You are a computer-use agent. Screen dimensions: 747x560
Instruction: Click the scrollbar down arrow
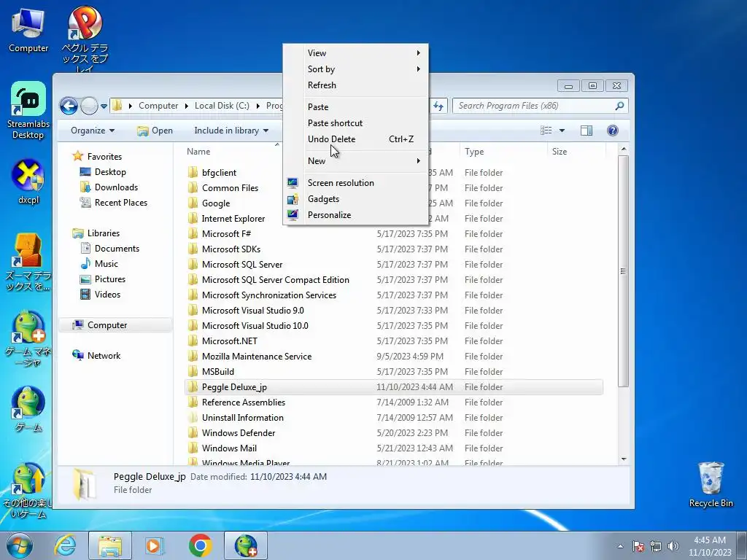[623, 459]
